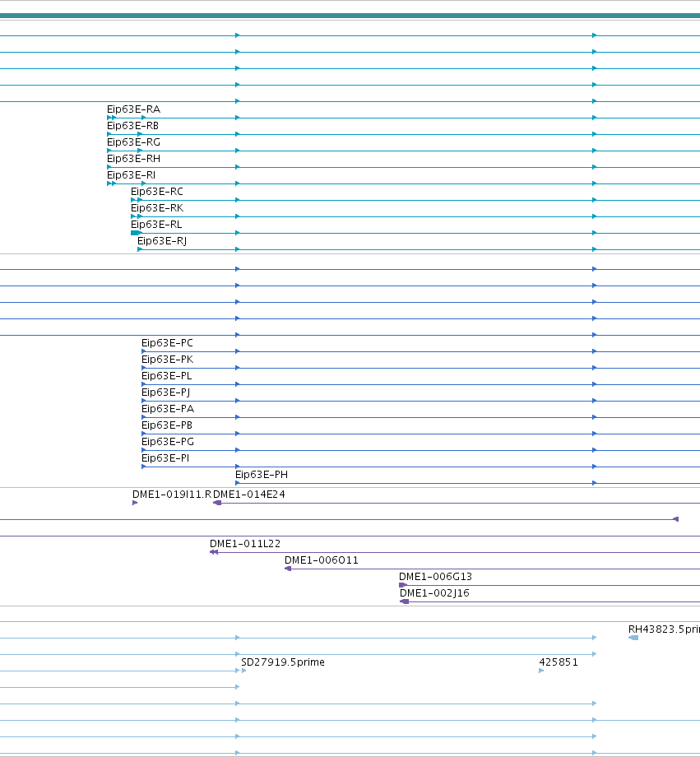Select the 425851 feature label
Viewport: 700px width, 757px height.
(558, 662)
